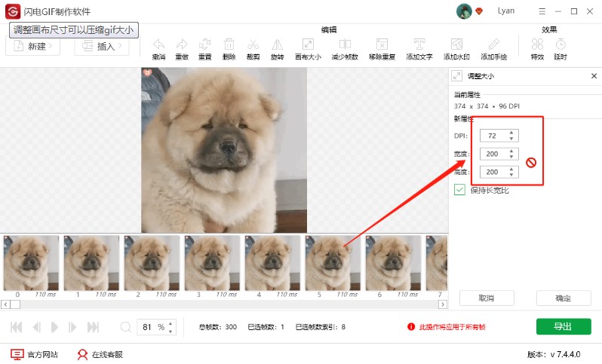Image resolution: width=602 pixels, height=364 pixels.
Task: Select the 延时 delay tool
Action: point(560,44)
